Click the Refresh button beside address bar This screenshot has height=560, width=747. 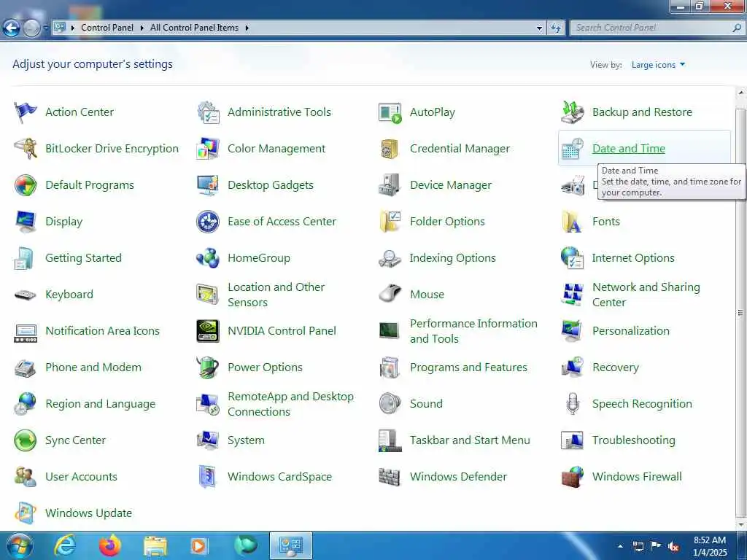point(555,28)
